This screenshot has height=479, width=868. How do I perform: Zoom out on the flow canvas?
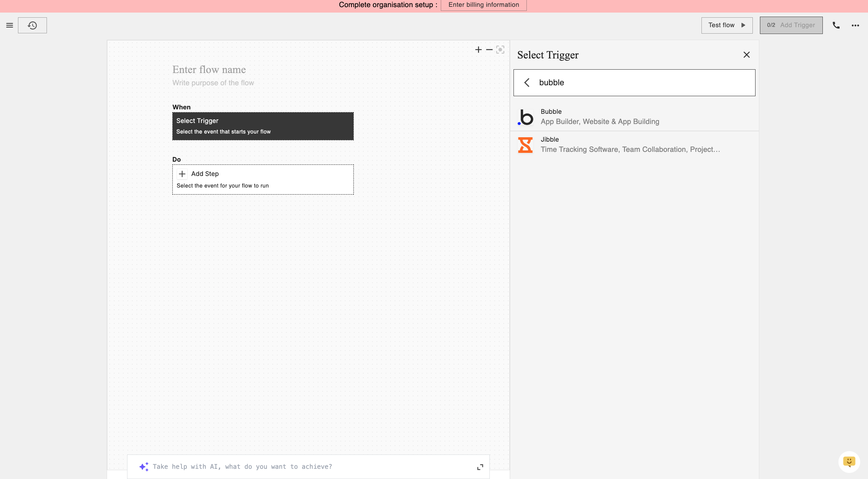click(x=489, y=50)
